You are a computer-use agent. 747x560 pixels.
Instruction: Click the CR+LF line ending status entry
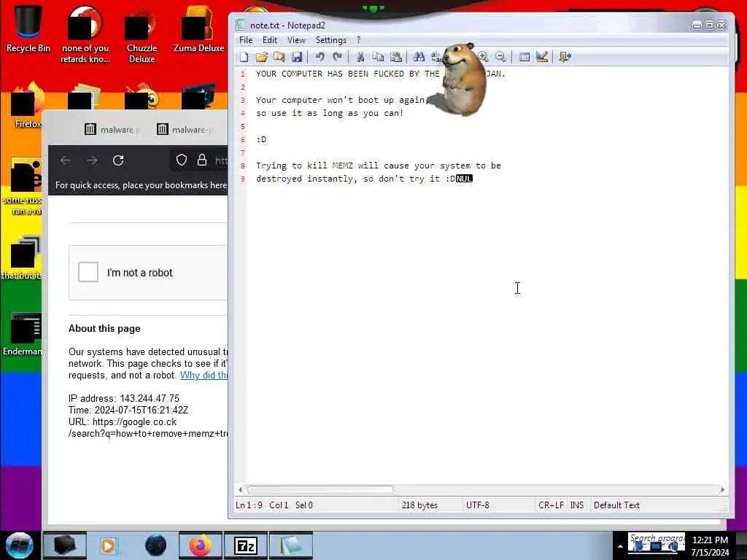coord(551,505)
